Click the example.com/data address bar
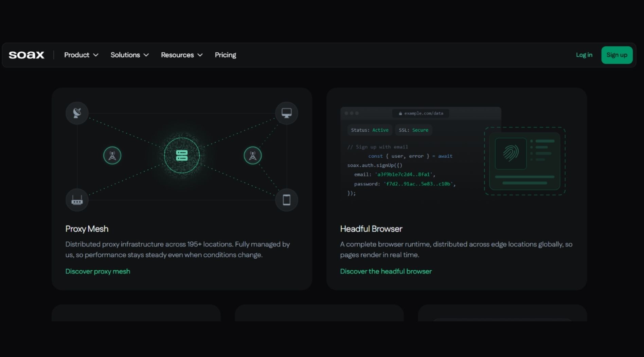 click(x=421, y=114)
